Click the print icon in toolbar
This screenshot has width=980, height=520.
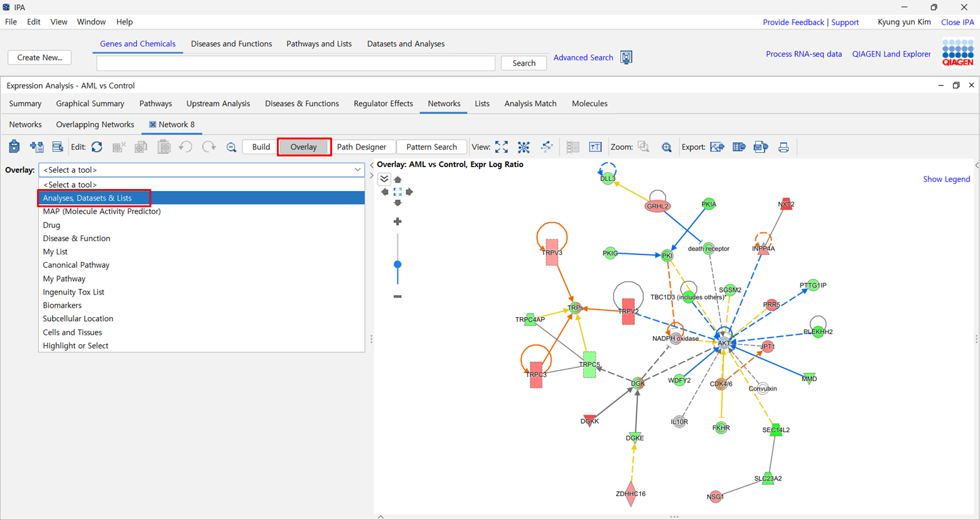click(783, 147)
